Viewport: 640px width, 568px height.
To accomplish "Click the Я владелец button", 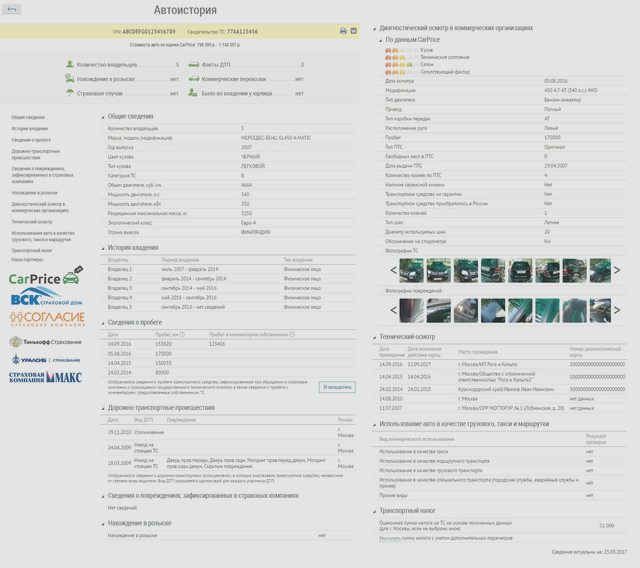I will coord(337,387).
